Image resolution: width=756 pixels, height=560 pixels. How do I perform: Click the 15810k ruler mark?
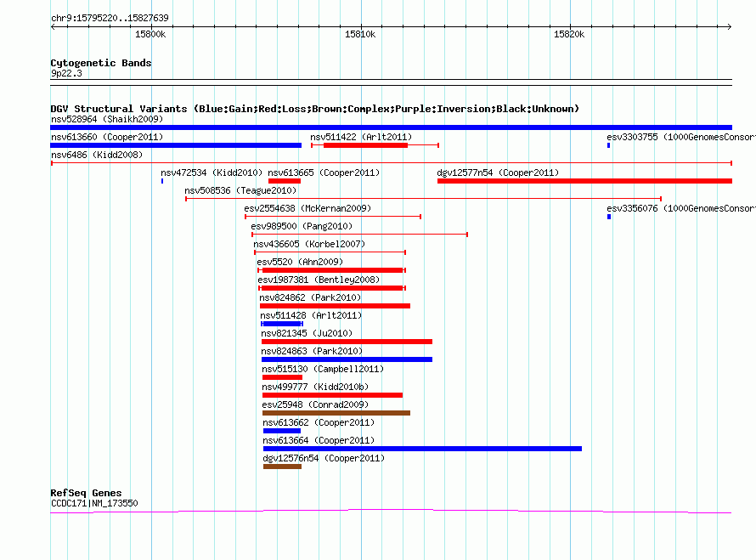click(x=360, y=34)
